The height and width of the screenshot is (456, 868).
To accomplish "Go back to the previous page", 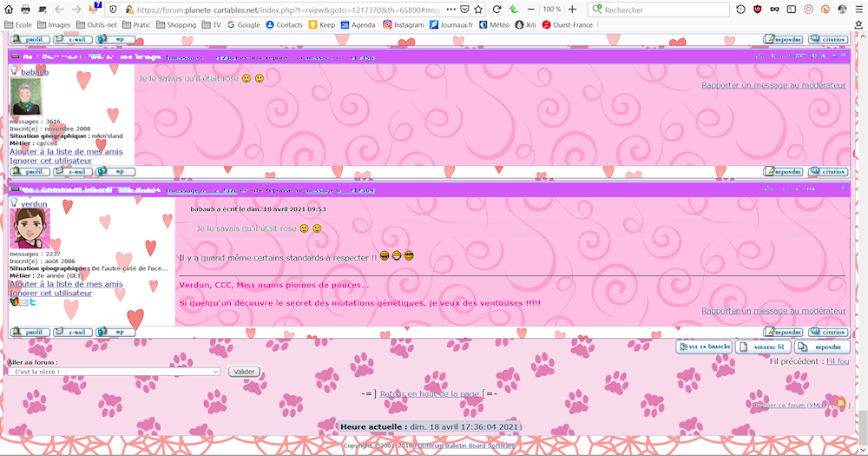I will tap(59, 10).
